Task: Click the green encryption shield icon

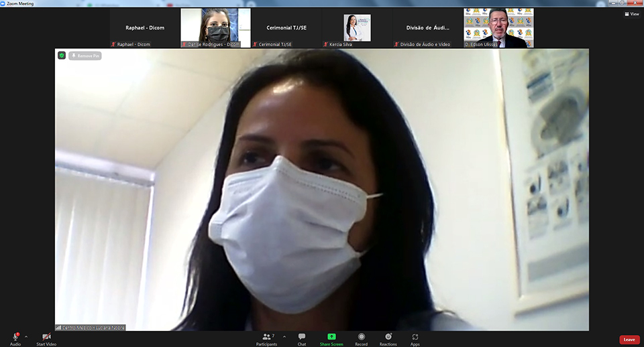Action: 62,56
